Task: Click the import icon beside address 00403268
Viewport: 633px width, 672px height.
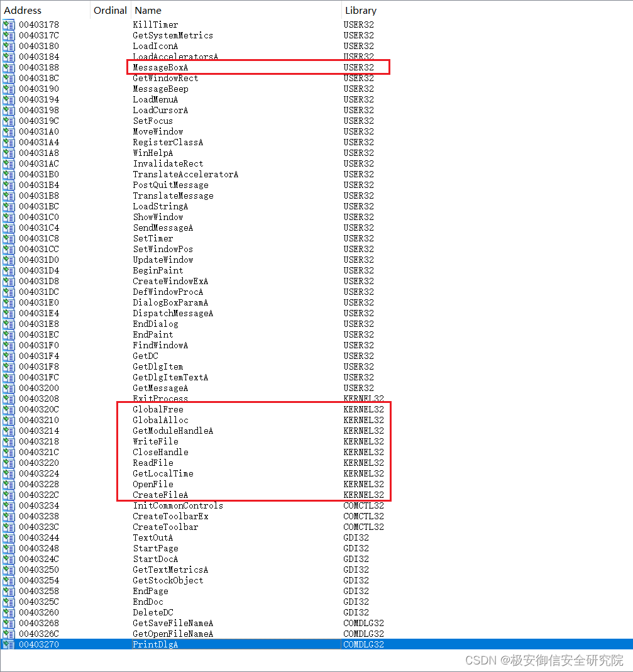Action: (x=9, y=623)
